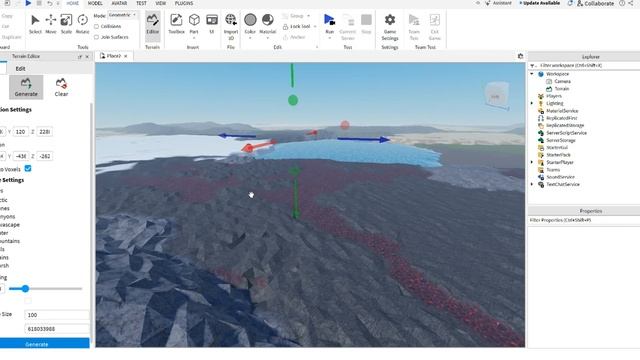Open the Color dropdown arrow
Screen dimensions: 640x360
(x=250, y=38)
